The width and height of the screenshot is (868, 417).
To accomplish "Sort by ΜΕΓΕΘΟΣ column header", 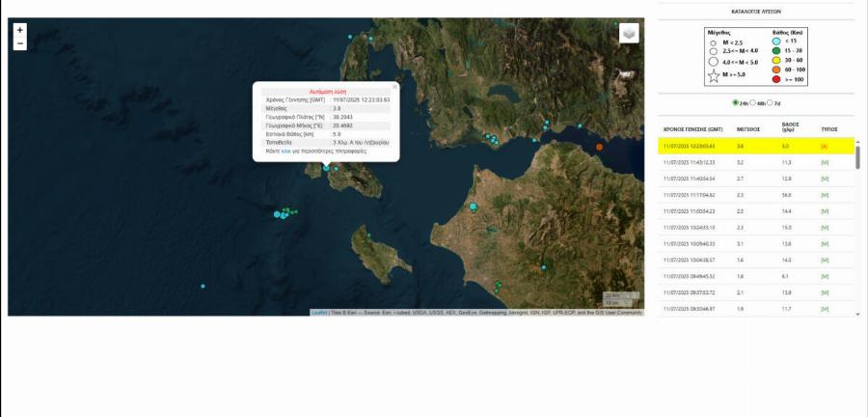I will pos(748,128).
